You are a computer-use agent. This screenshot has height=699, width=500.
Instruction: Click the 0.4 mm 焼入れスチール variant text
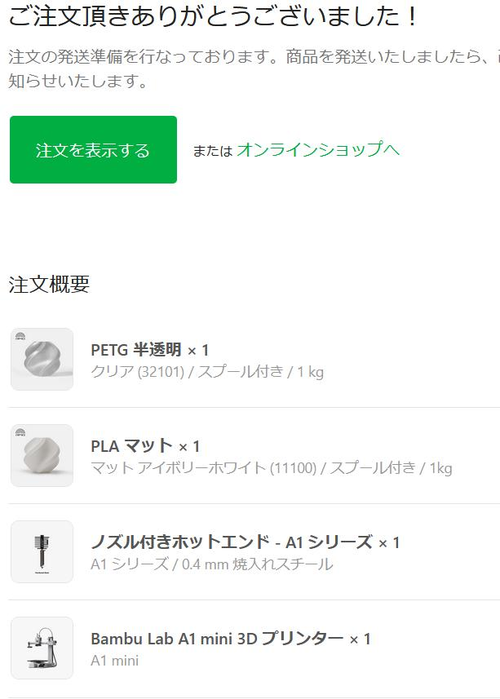point(257,564)
